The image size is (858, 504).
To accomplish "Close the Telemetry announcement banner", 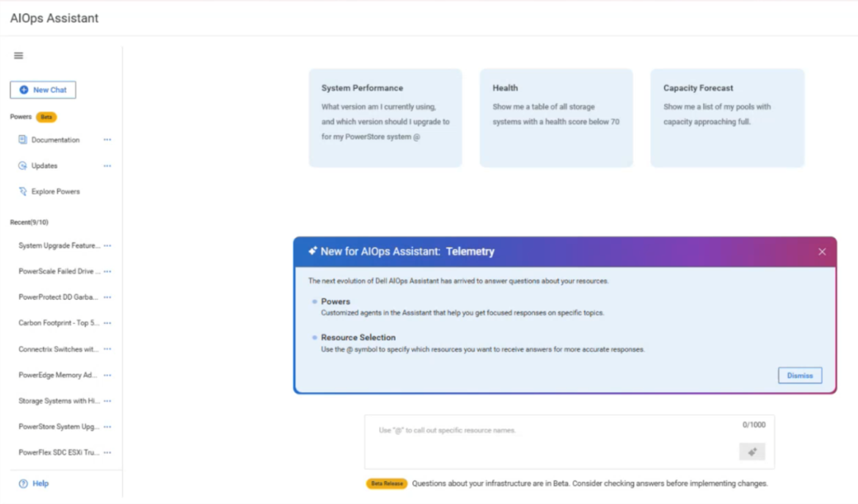I will coord(822,252).
